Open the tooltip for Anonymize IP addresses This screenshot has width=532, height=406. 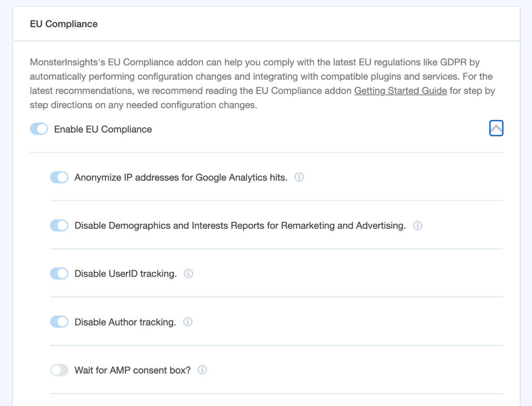click(299, 177)
